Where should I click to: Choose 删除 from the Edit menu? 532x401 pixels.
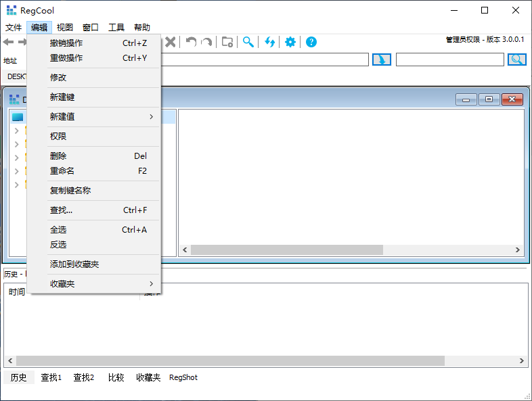93,156
